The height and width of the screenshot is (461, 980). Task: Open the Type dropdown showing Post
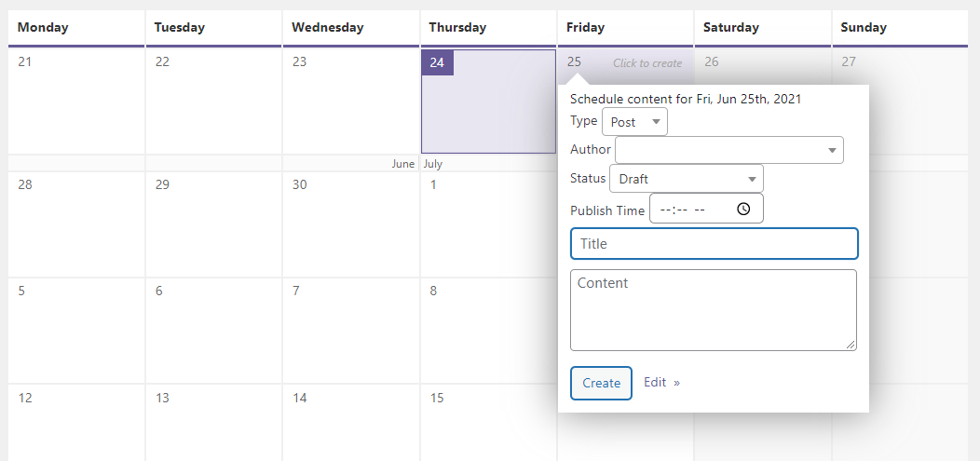click(x=634, y=122)
